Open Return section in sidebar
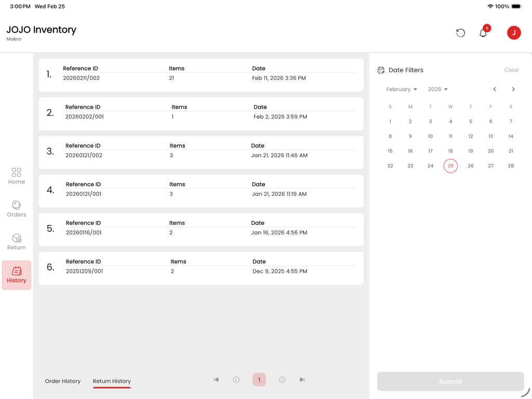 click(17, 242)
